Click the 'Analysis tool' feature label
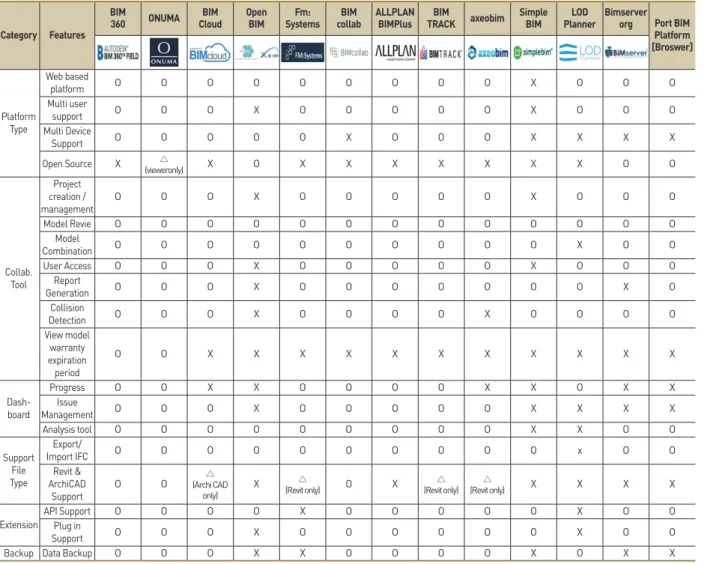 [67, 430]
